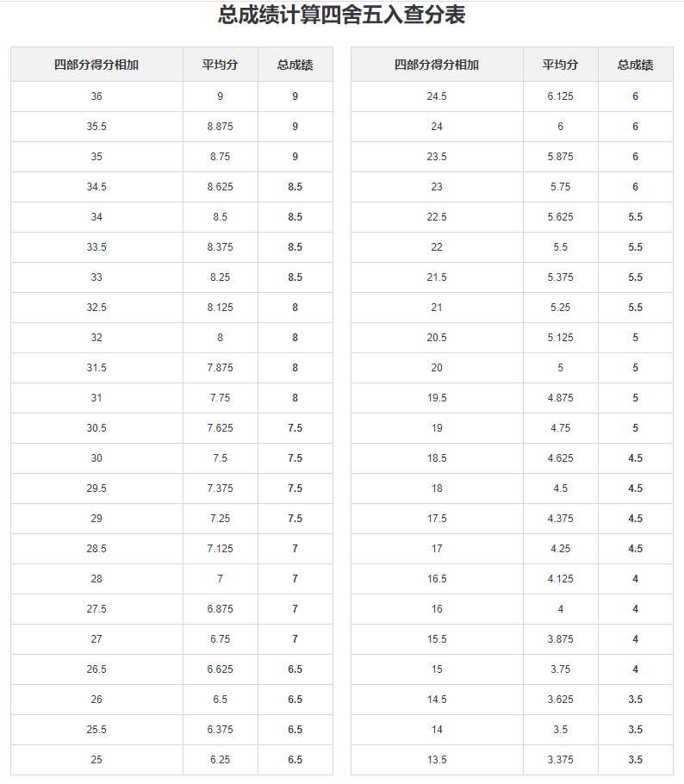Select the left table 四部分得分相加 header
The width and height of the screenshot is (684, 784).
coord(96,65)
